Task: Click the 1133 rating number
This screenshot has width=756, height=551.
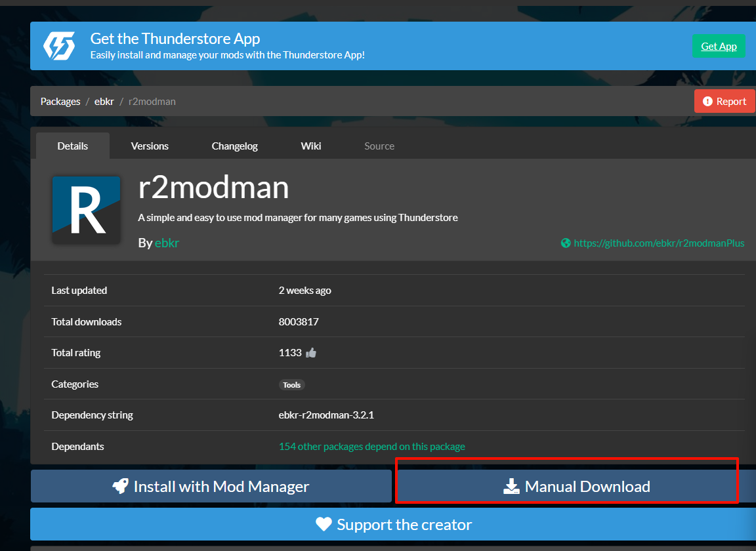Action: coord(290,353)
